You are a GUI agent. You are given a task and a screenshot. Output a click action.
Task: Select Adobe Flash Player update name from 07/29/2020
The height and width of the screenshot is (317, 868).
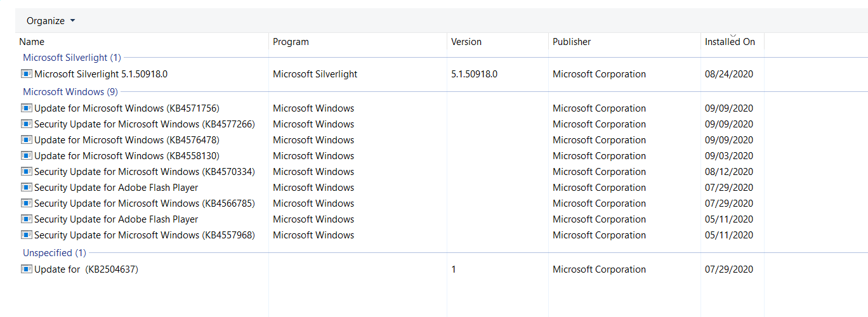click(116, 188)
